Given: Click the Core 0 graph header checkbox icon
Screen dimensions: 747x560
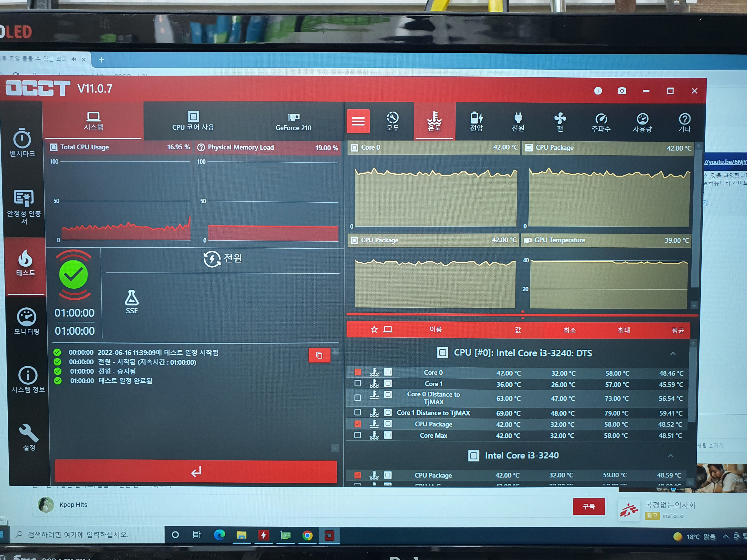Looking at the screenshot, I should [354, 148].
